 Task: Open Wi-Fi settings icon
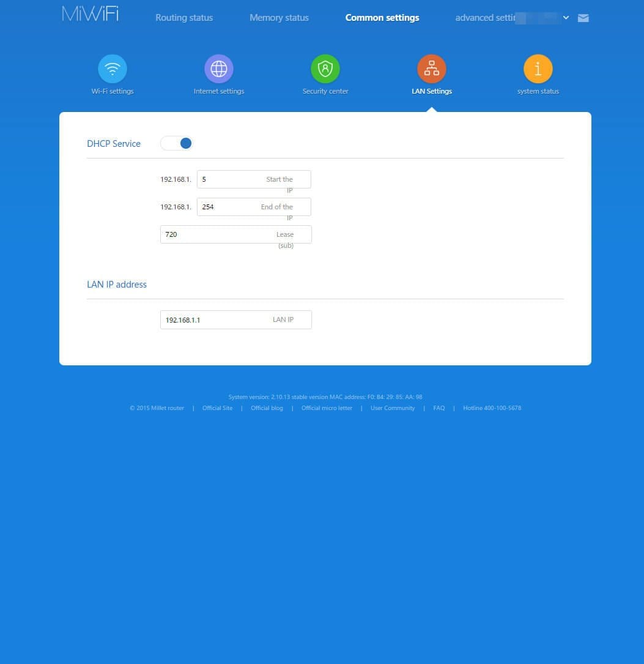click(x=113, y=69)
